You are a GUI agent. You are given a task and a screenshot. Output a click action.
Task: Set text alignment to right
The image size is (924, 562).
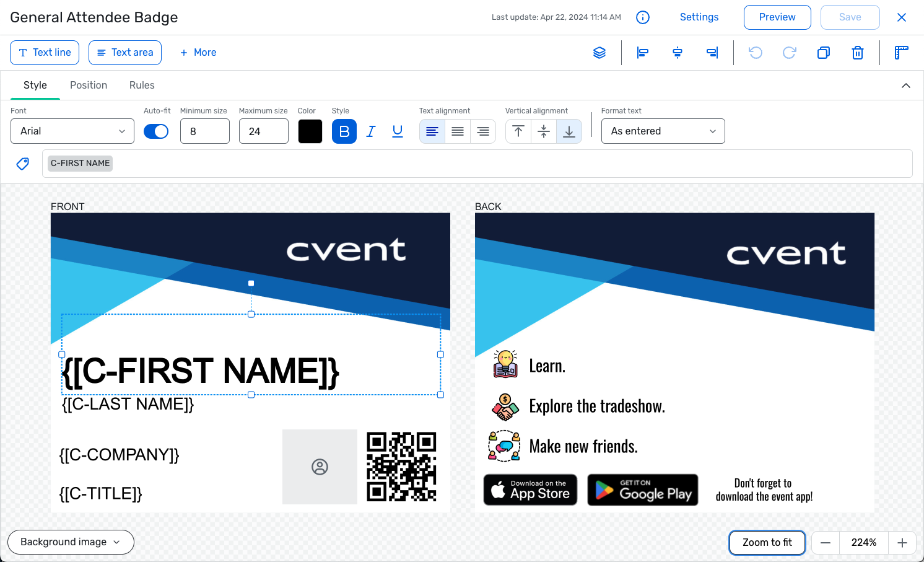pos(483,131)
